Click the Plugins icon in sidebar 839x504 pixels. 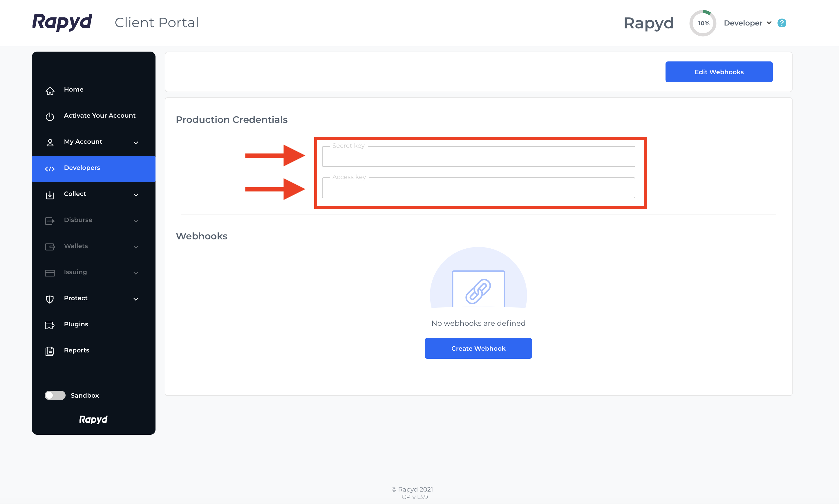(x=50, y=325)
